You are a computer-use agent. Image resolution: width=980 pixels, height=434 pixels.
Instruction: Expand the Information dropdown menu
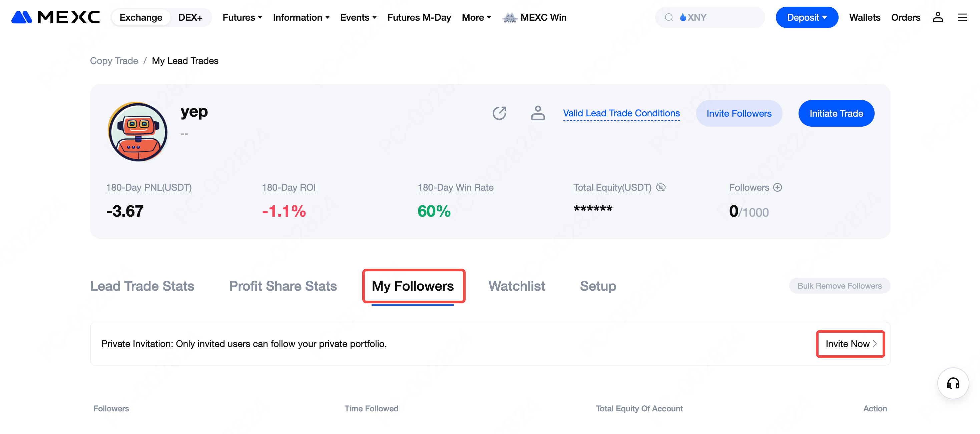point(301,17)
